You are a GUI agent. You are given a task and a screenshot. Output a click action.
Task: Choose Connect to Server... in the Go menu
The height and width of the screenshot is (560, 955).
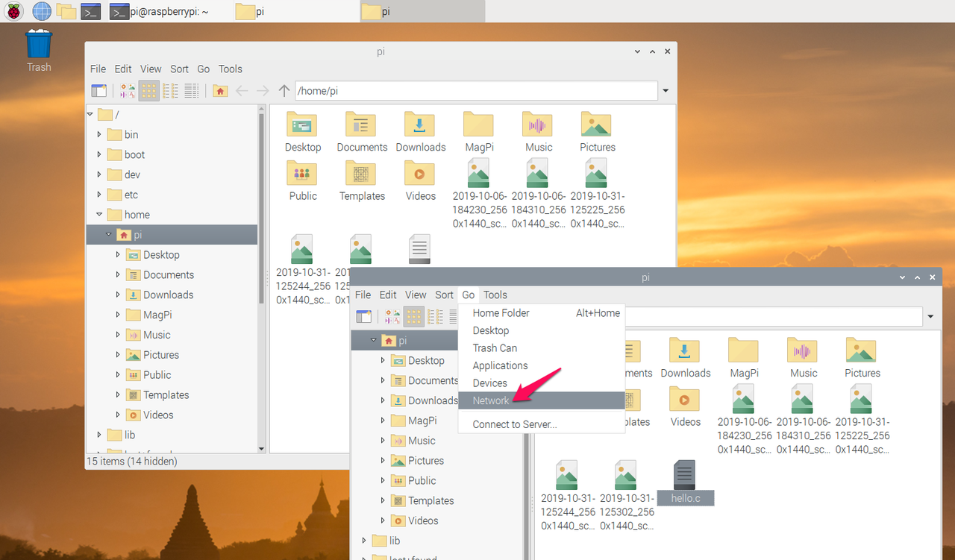pos(514,424)
